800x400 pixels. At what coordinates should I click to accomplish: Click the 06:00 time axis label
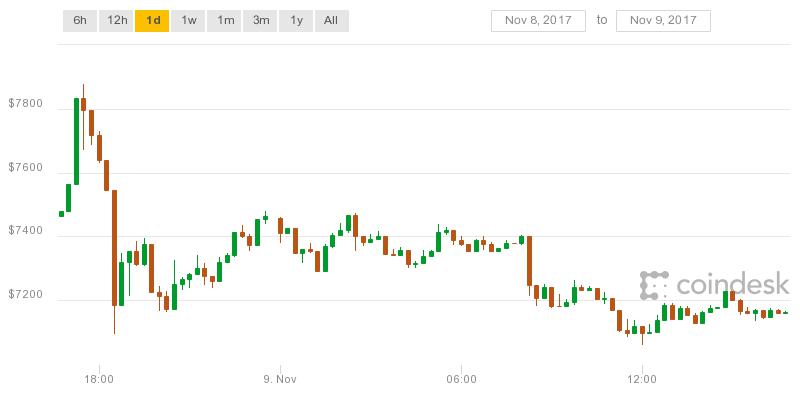tap(461, 379)
